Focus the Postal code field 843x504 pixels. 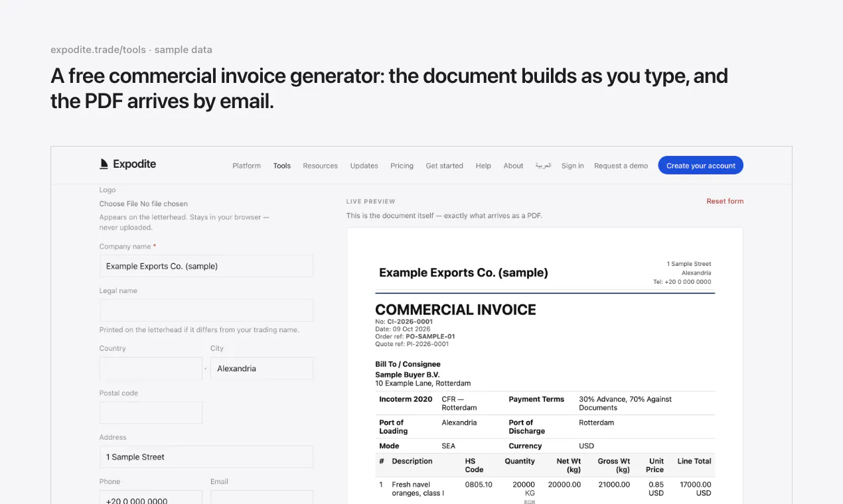[151, 412]
